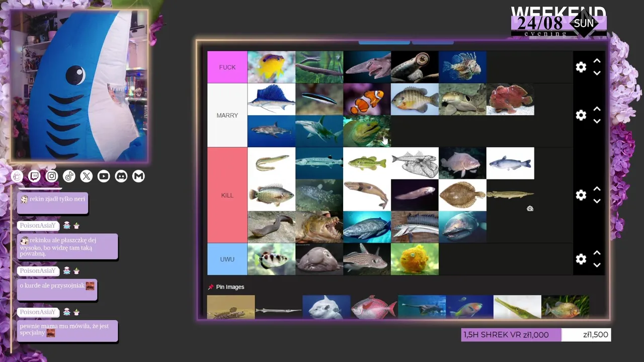Screen dimensions: 644x362
Task: Open settings gear for the KILL tier
Action: 581,195
